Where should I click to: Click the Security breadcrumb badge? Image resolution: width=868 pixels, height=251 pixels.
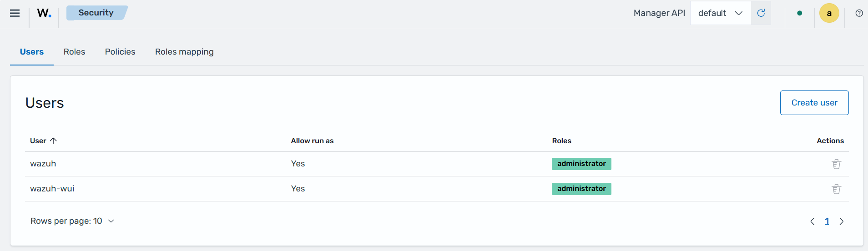(x=96, y=13)
